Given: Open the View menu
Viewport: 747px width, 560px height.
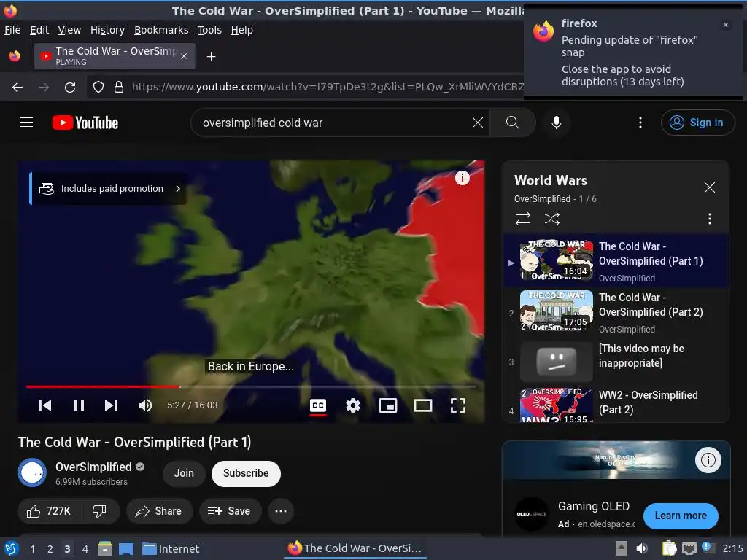Looking at the screenshot, I should [69, 30].
